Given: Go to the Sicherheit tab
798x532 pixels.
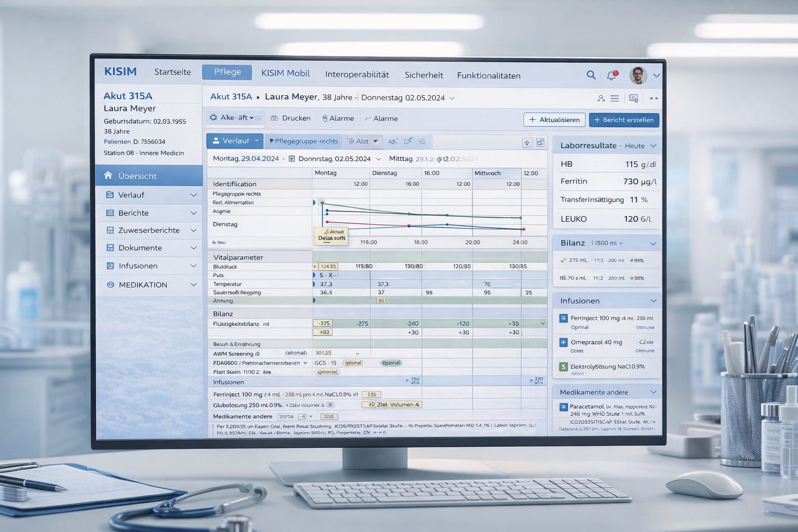Looking at the screenshot, I should pos(424,75).
